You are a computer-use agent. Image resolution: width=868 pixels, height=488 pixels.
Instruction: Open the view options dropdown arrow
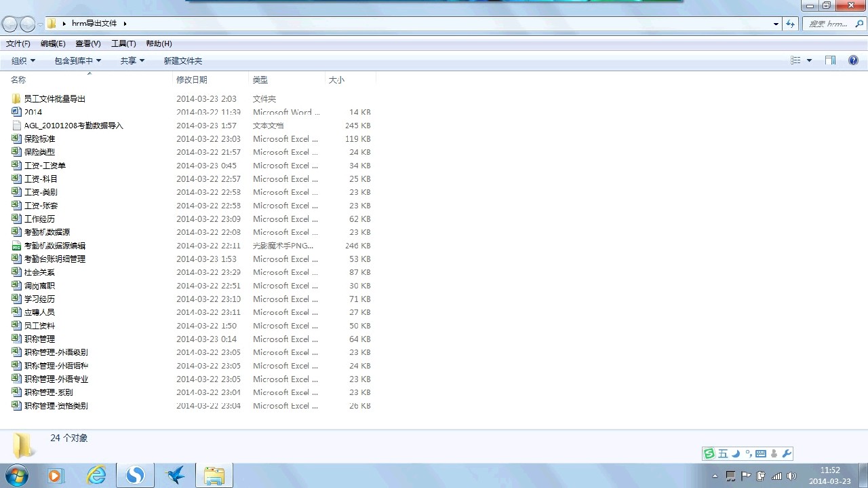tap(809, 61)
